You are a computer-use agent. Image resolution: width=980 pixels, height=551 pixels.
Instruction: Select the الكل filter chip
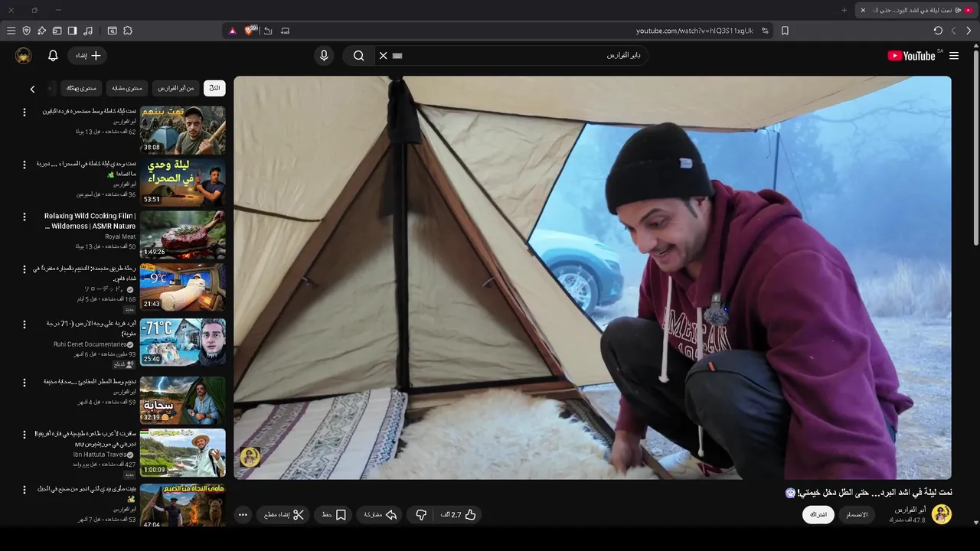point(214,88)
